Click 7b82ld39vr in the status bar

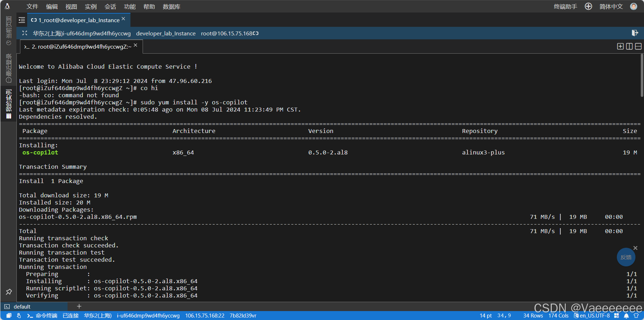(x=243, y=315)
